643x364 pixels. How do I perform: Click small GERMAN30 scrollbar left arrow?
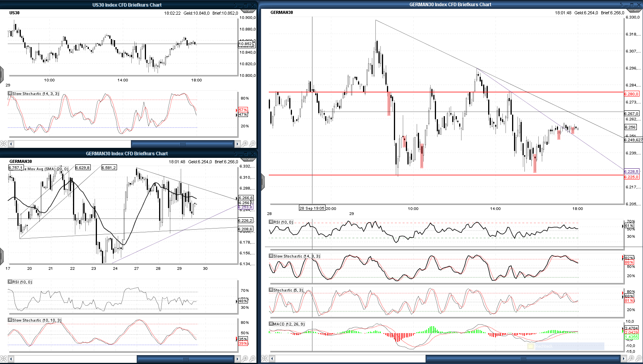(x=11, y=359)
